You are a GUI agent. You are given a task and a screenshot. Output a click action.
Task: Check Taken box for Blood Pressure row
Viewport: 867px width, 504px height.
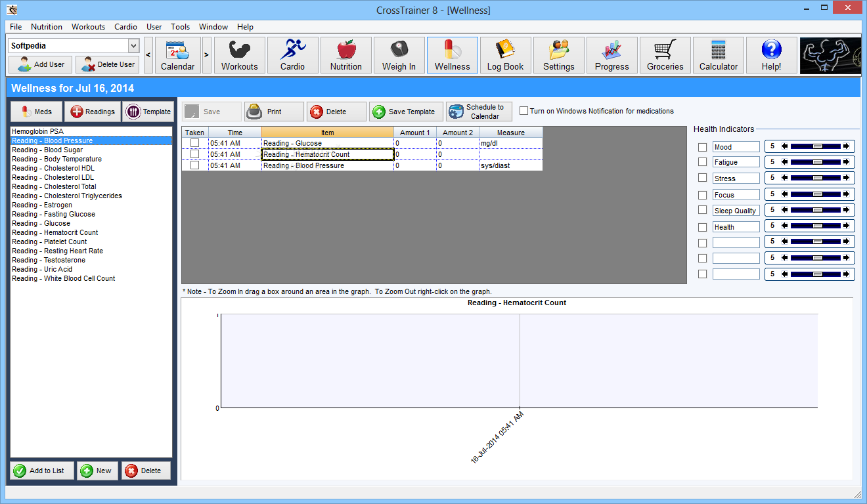tap(195, 165)
